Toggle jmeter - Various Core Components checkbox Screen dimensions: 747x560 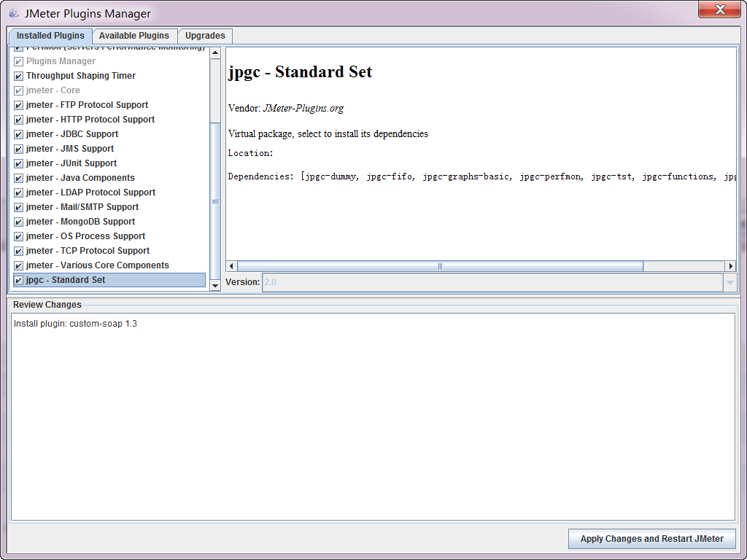[x=18, y=265]
